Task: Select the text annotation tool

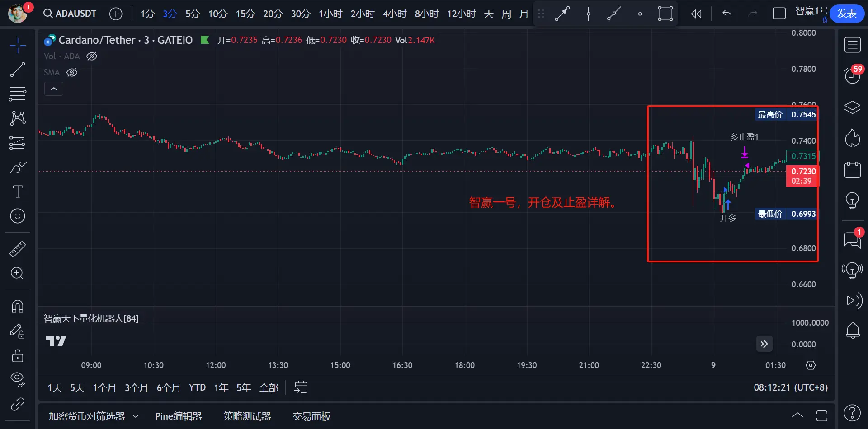Action: pyautogui.click(x=18, y=191)
